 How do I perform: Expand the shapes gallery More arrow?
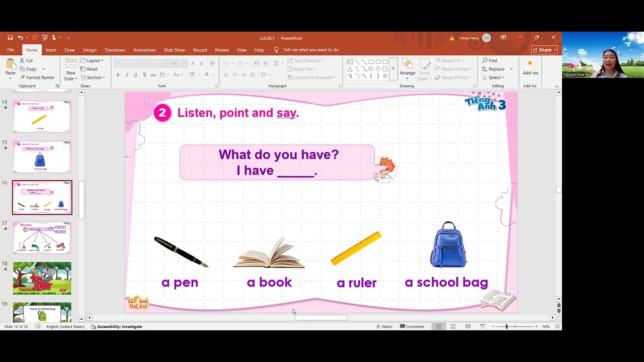[x=393, y=69]
